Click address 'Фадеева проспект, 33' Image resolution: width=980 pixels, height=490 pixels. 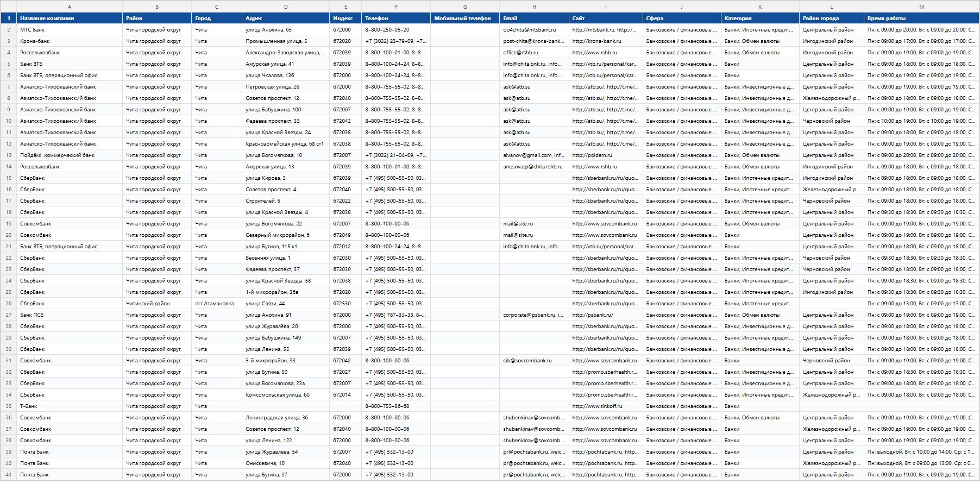[286, 121]
